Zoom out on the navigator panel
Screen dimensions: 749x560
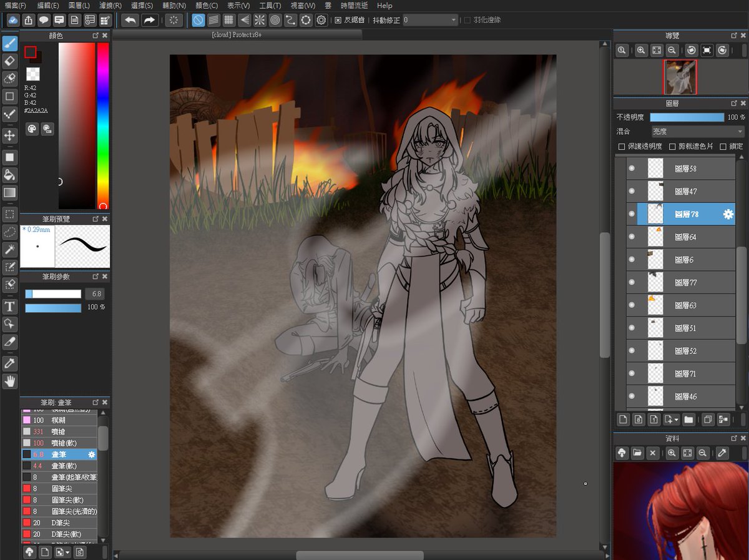click(x=672, y=51)
